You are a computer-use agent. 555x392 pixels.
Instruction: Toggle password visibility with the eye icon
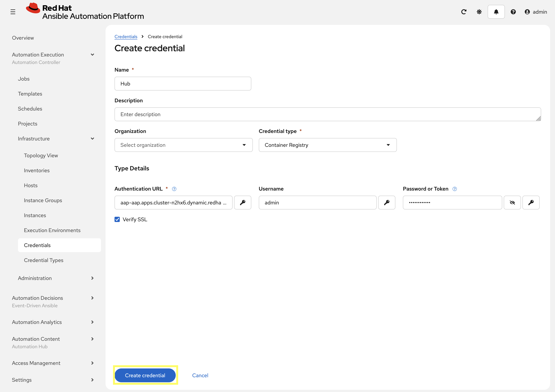pyautogui.click(x=512, y=202)
